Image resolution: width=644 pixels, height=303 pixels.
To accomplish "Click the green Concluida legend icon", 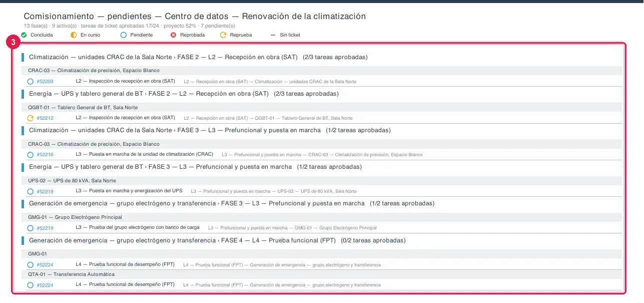I will (24, 35).
